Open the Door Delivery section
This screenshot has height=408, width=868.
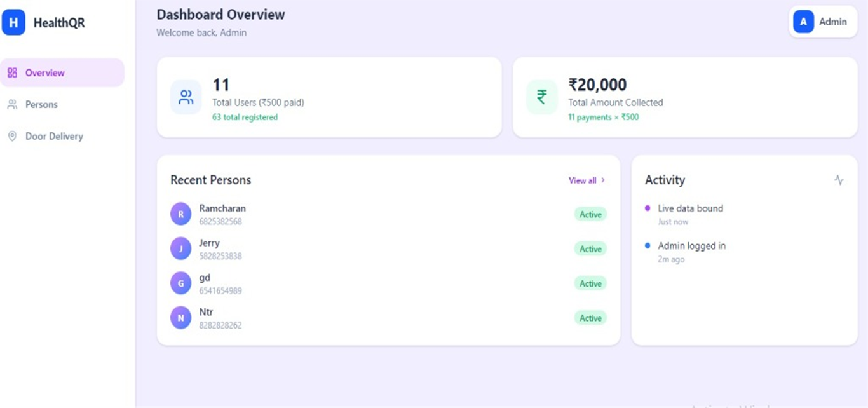[62, 136]
